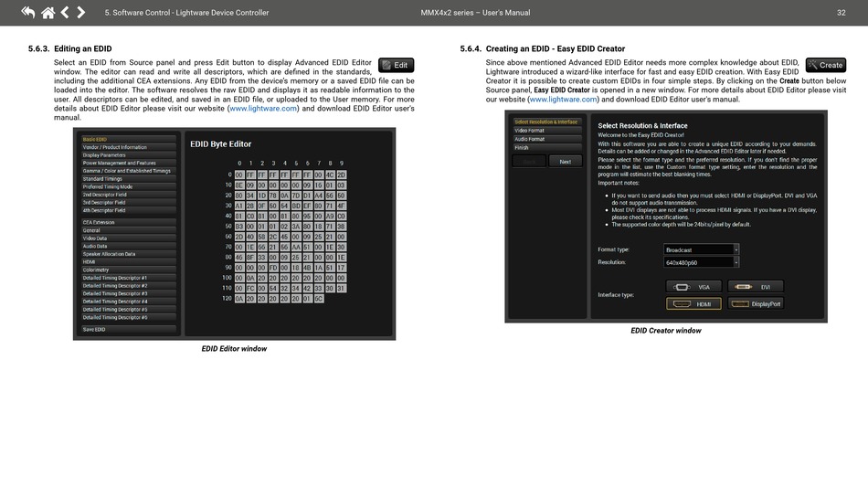The height and width of the screenshot is (487, 868).
Task: Click heading Creating an EDID - Easy EDID Creator
Action: (x=556, y=48)
